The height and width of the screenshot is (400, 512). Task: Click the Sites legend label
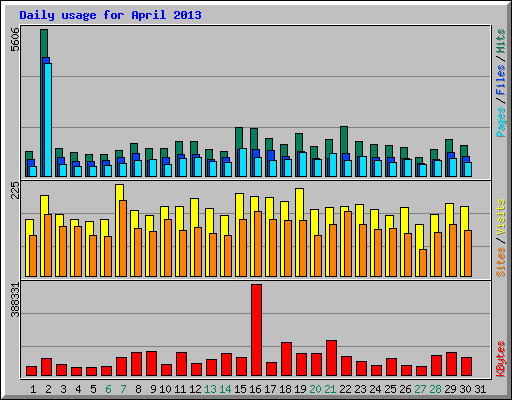[x=500, y=262]
